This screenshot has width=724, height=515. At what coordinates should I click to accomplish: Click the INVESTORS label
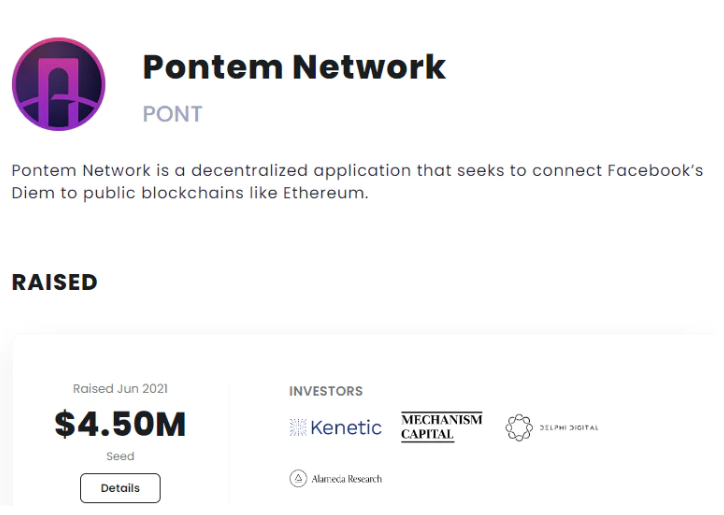pos(326,391)
